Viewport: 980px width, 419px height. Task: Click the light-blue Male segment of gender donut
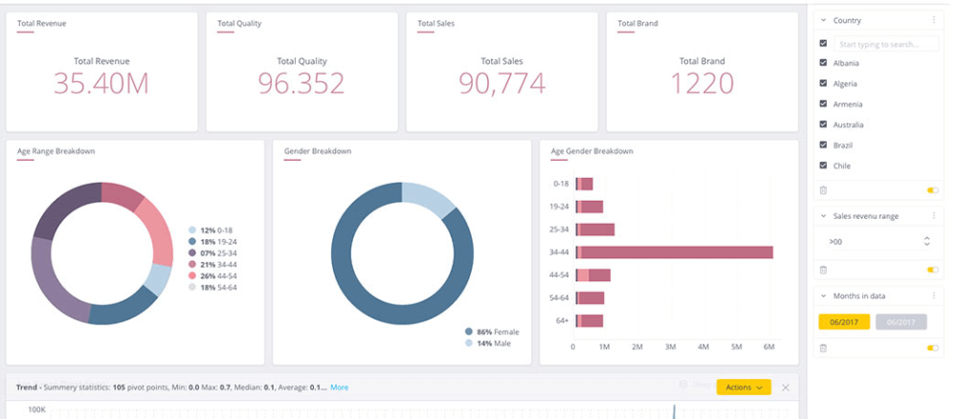tap(431, 197)
